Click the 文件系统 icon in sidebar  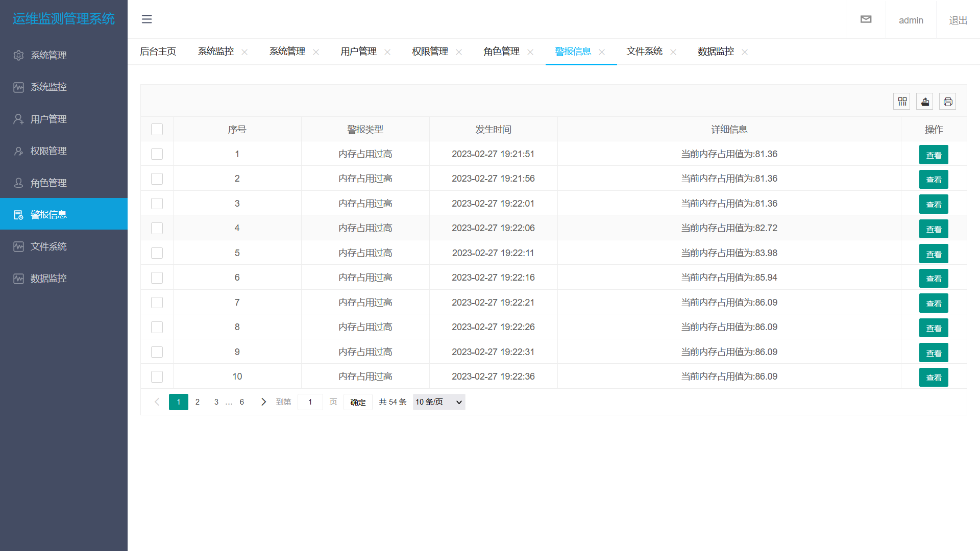click(19, 246)
